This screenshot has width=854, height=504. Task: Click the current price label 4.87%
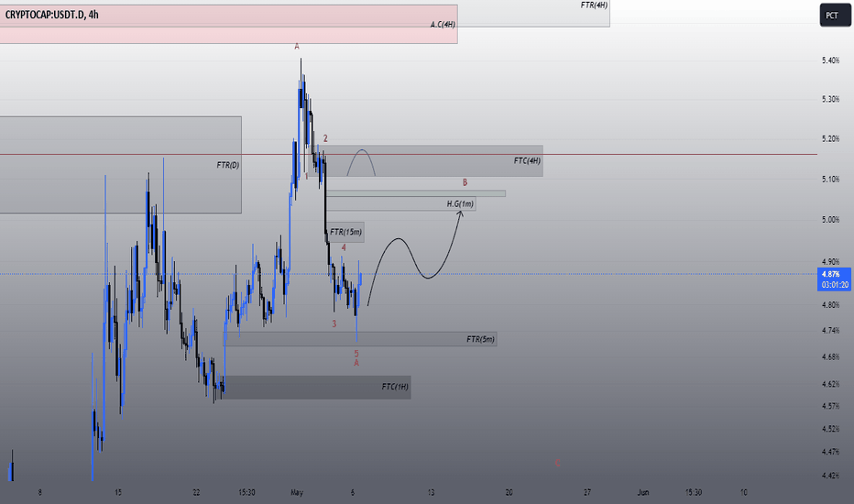click(831, 274)
